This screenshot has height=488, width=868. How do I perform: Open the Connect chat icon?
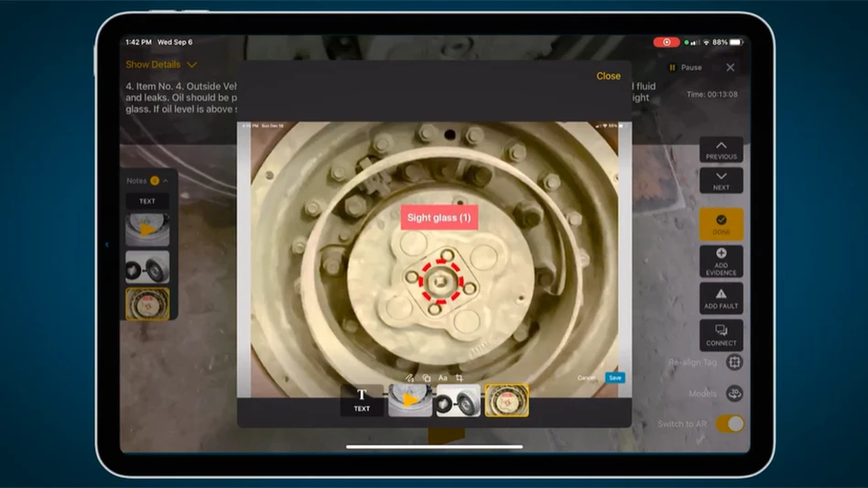pos(721,335)
